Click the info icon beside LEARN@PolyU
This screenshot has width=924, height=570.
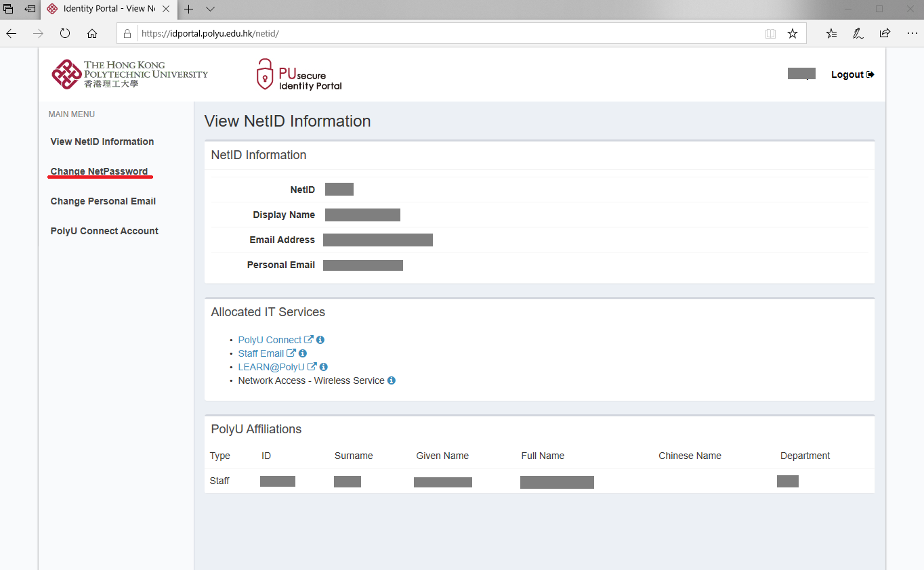(x=324, y=367)
